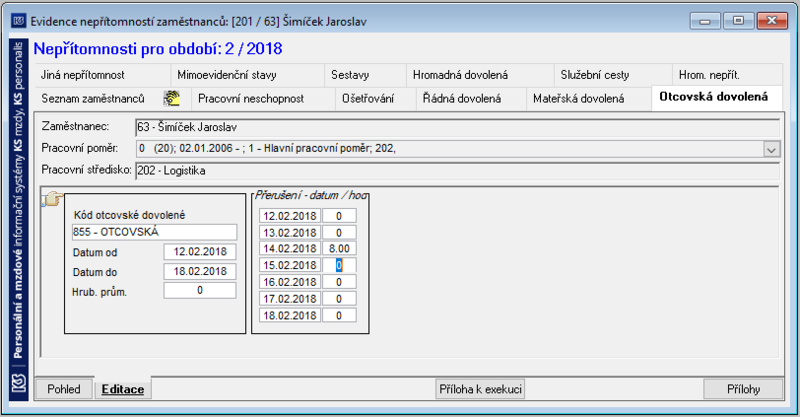Click hours field for 18.02.2018 row
The image size is (800, 417).
point(339,315)
